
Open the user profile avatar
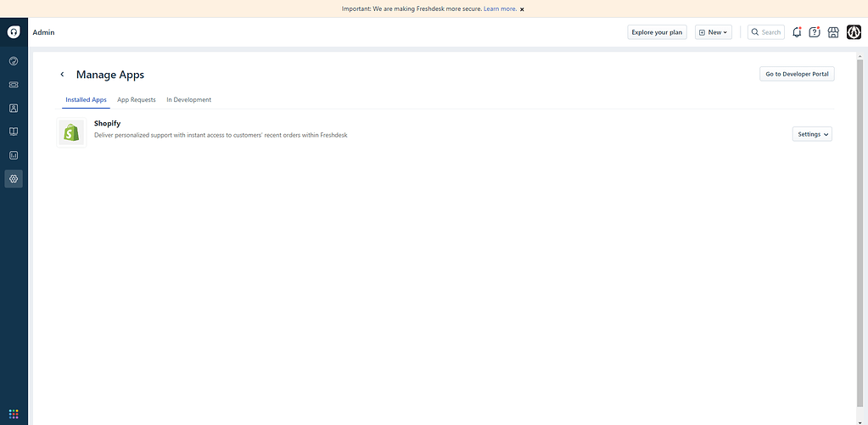click(x=854, y=32)
